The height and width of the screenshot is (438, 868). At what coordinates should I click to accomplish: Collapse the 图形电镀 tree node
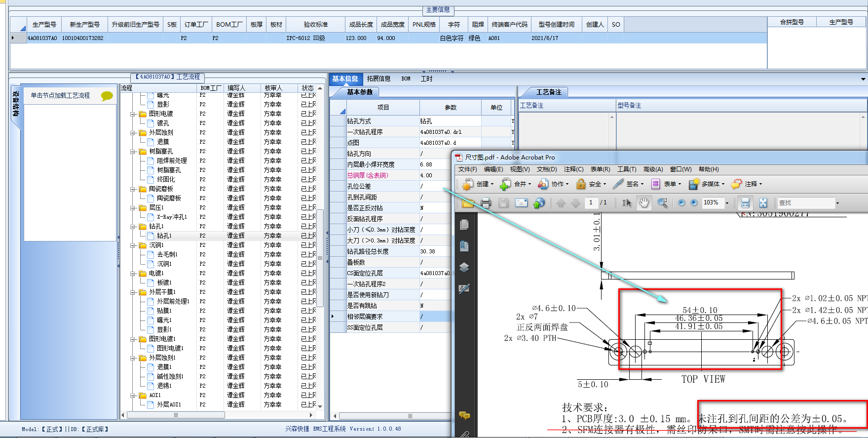pyautogui.click(x=133, y=114)
